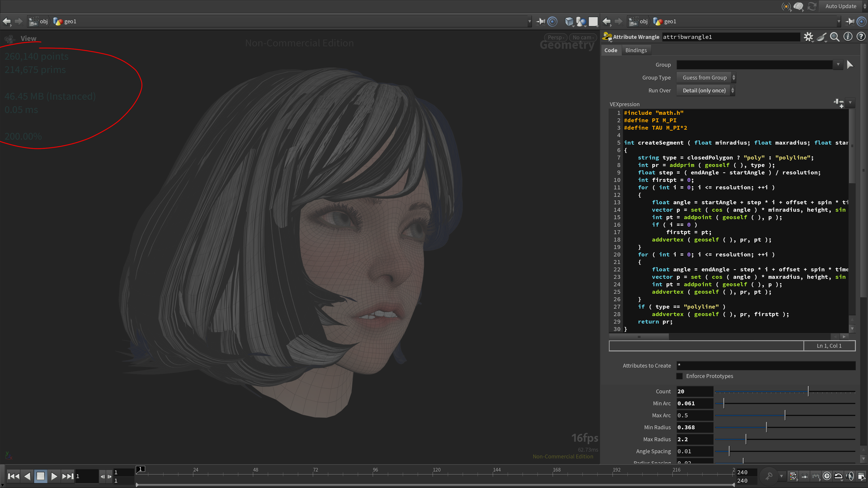Click the Attributes to Create input field

766,365
